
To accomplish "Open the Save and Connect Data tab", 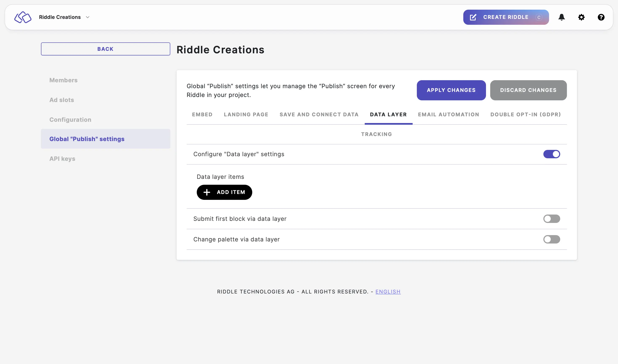I will tap(319, 115).
